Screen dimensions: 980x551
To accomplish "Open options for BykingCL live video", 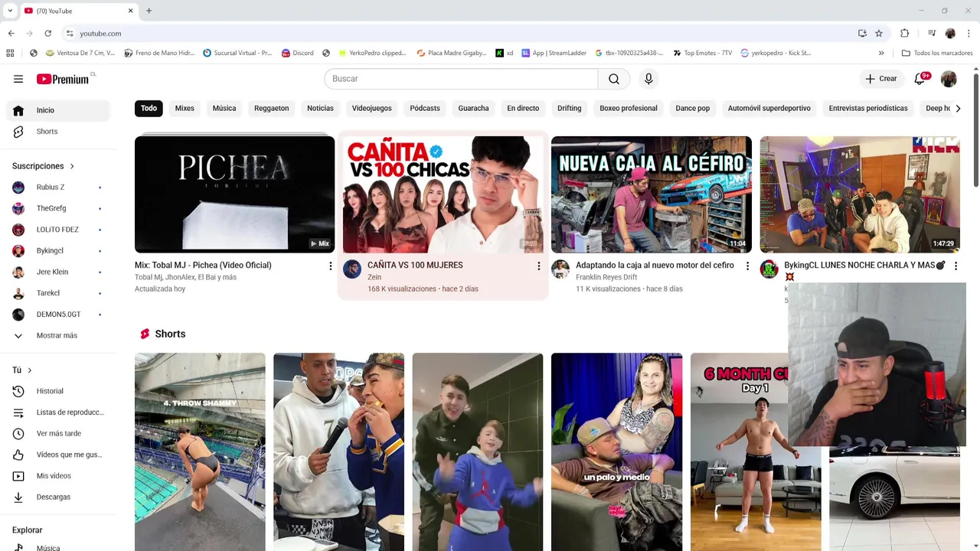I will tap(955, 266).
